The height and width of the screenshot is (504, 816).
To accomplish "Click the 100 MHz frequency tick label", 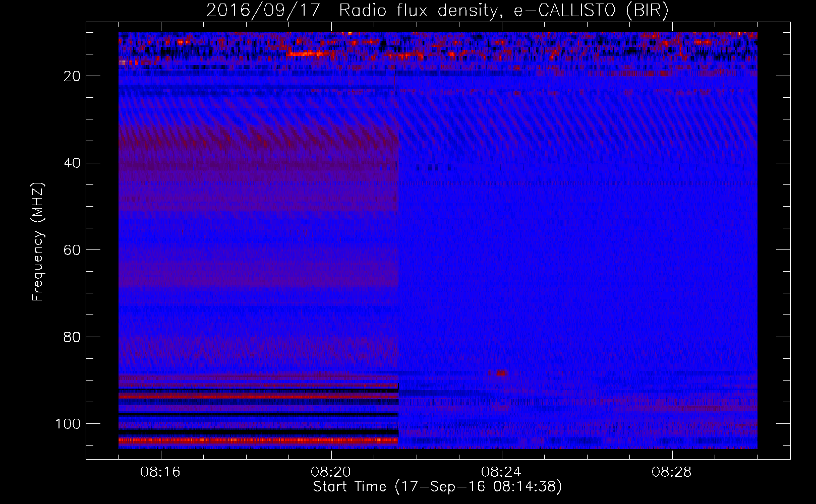I will [68, 424].
